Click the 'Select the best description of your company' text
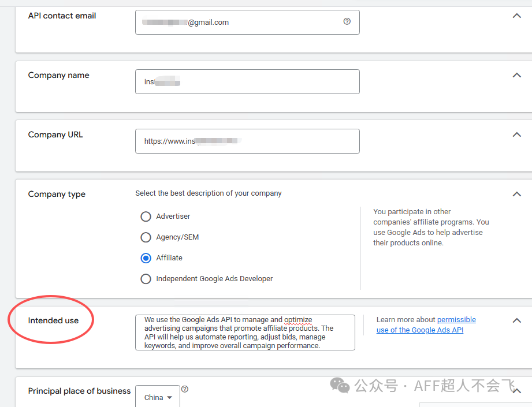Viewport: 532px width, 407px height. pos(209,193)
